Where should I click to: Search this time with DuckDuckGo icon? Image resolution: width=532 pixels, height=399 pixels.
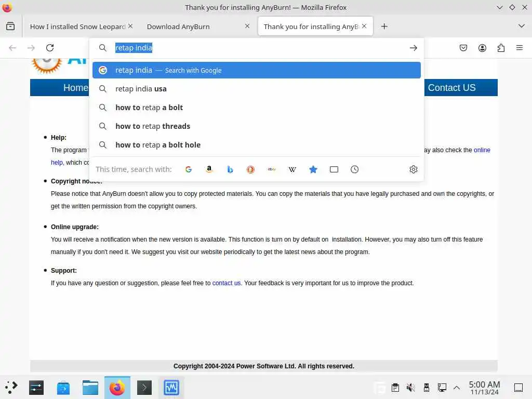point(251,169)
